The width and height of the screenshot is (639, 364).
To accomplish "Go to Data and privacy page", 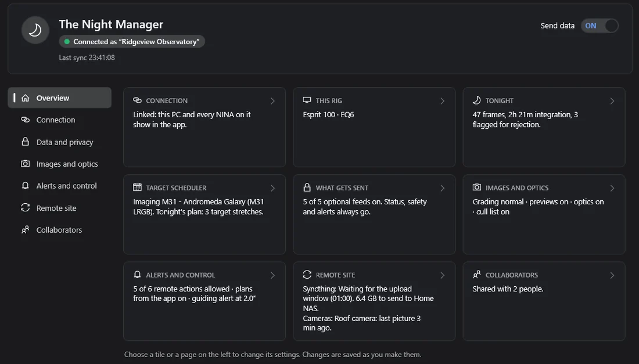I will click(x=59, y=142).
